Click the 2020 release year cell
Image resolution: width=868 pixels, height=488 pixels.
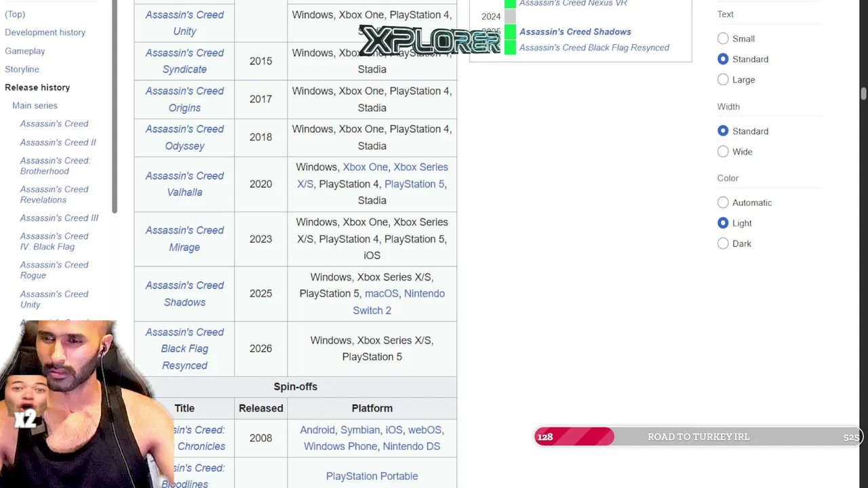click(261, 184)
